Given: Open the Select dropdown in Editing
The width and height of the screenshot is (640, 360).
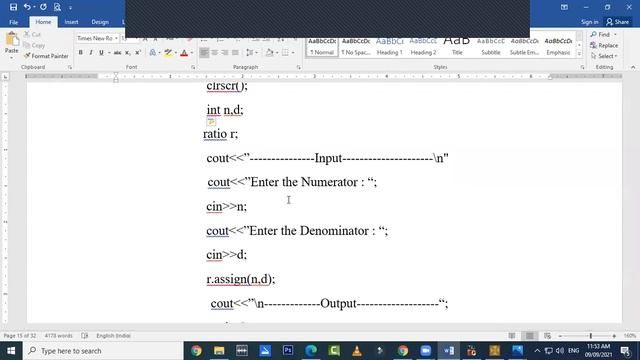Looking at the screenshot, I should [604, 56].
